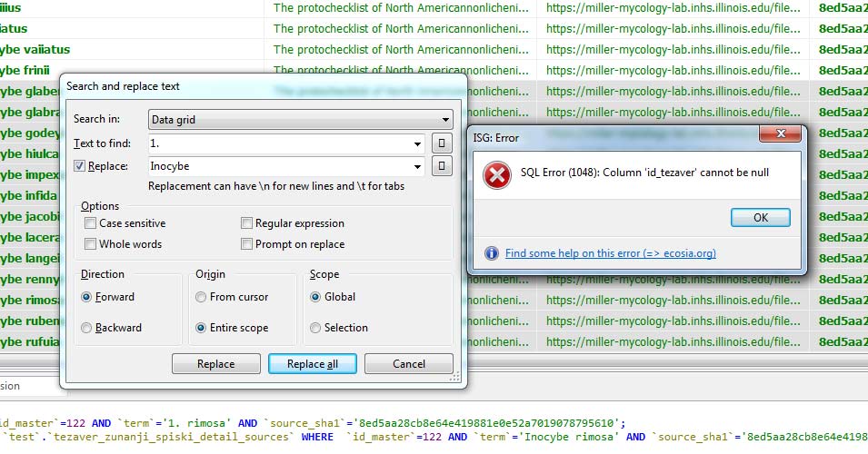Screen dimensions: 868x454
Task: Open Find some help on this error link
Action: (x=611, y=253)
